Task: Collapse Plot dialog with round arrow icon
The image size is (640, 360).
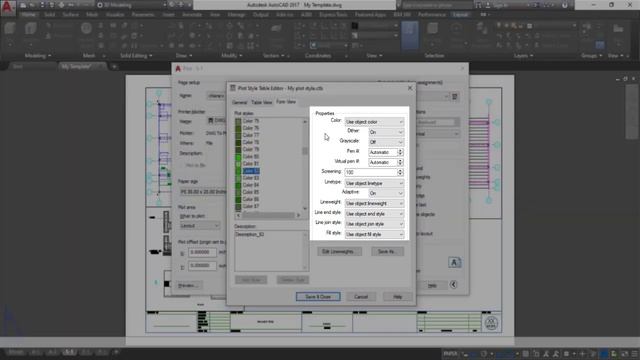Action: [453, 284]
